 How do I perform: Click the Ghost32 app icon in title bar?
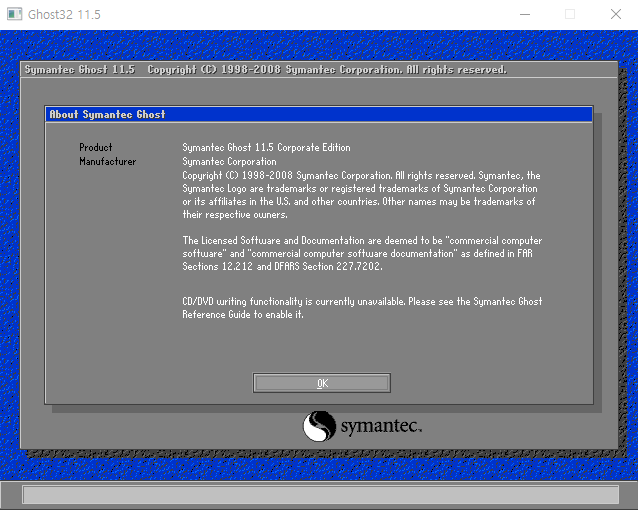click(15, 14)
